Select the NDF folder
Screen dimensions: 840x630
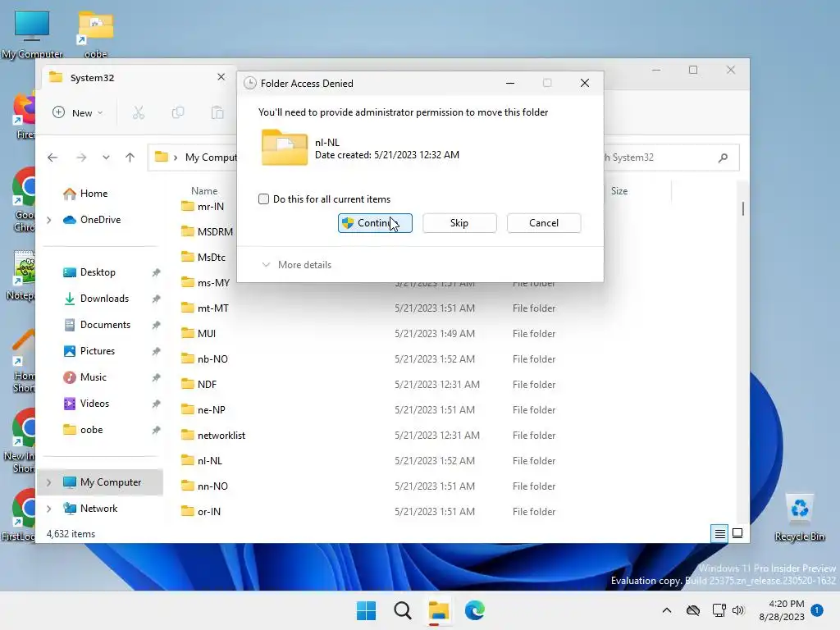199,385
